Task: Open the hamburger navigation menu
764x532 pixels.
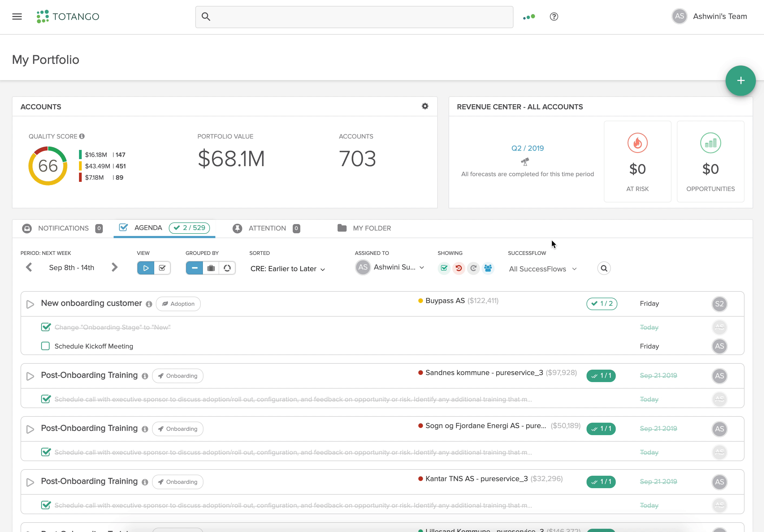Action: click(17, 17)
